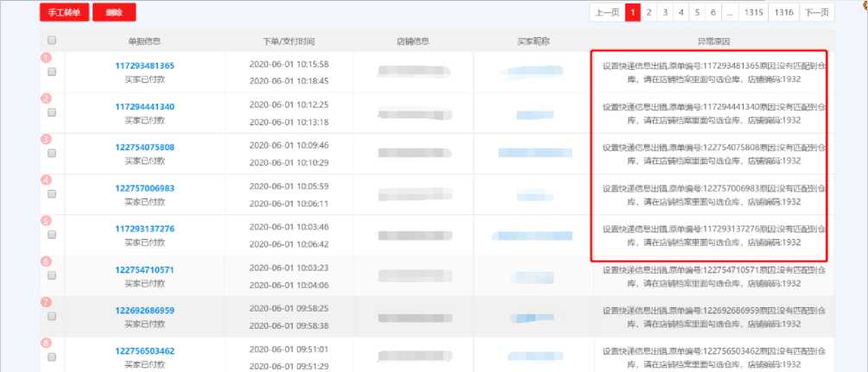Check the box for order 122692686959
This screenshot has width=868, height=372.
pyautogui.click(x=52, y=316)
